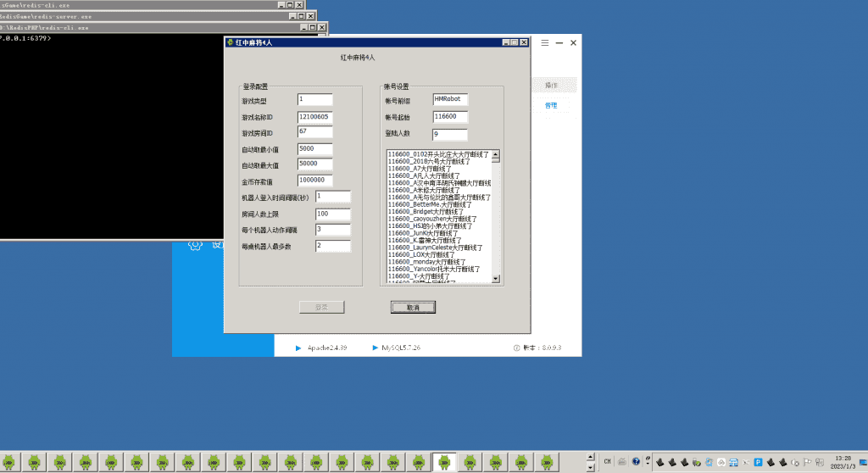
Task: Click the flag notification tray icon
Action: 807,462
